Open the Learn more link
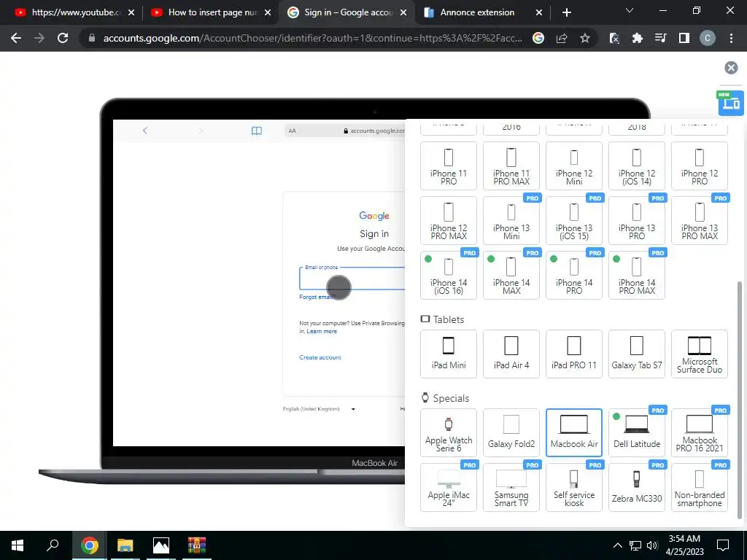747x560 pixels. pyautogui.click(x=322, y=332)
